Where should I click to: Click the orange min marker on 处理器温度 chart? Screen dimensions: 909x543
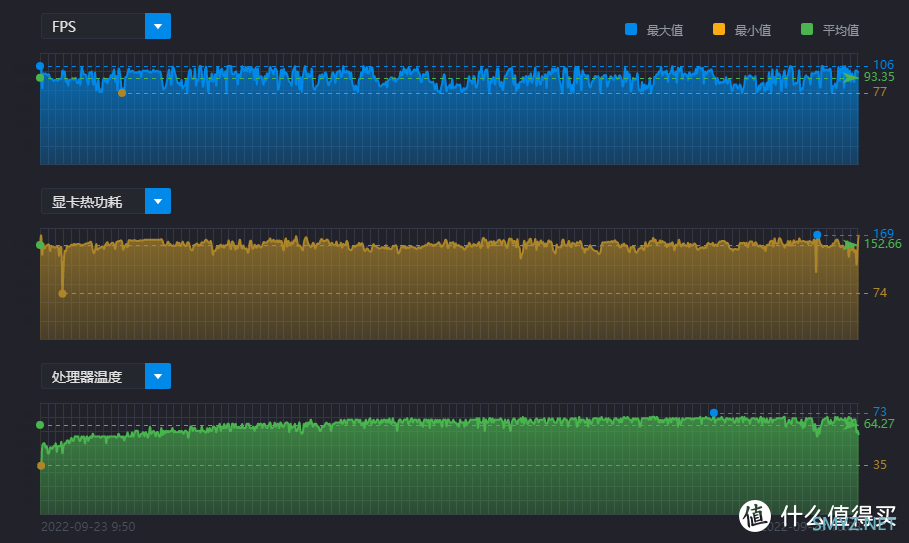click(x=41, y=466)
